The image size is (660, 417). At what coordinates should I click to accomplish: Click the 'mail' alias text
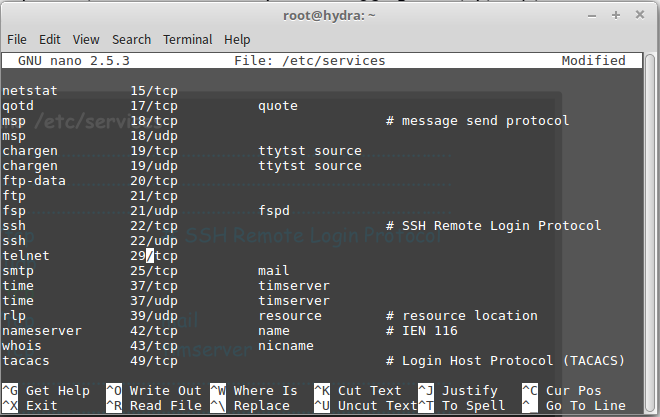pyautogui.click(x=274, y=271)
